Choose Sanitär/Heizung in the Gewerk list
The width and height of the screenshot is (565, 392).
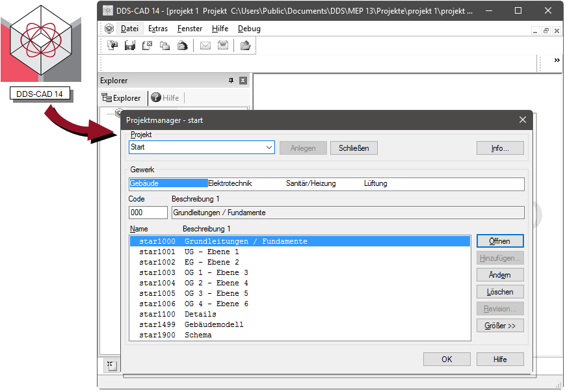(311, 184)
